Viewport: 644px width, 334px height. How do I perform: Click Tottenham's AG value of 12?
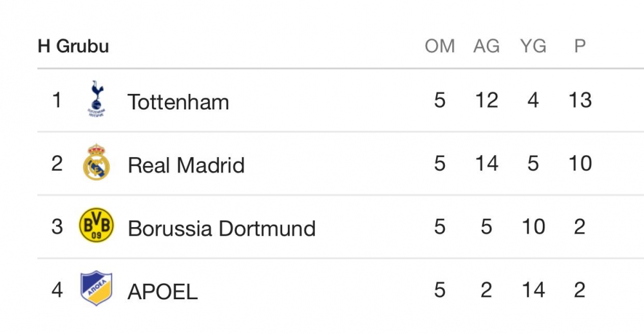[486, 100]
